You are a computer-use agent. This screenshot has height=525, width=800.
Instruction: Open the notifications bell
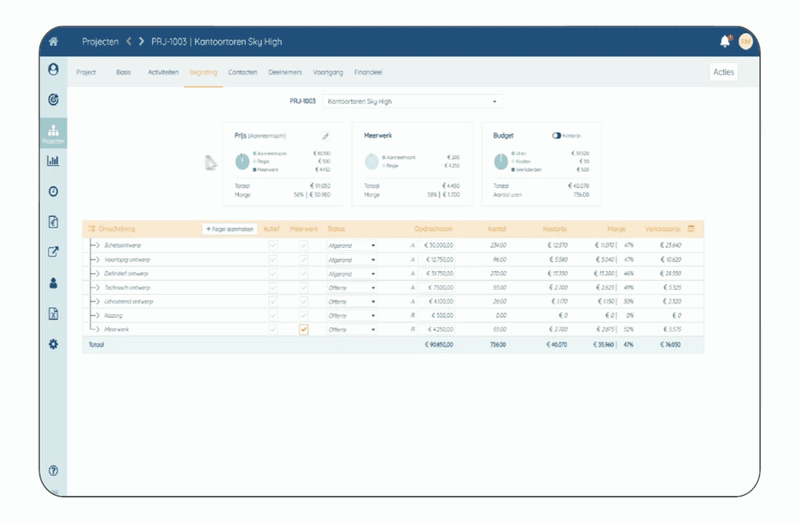point(725,41)
